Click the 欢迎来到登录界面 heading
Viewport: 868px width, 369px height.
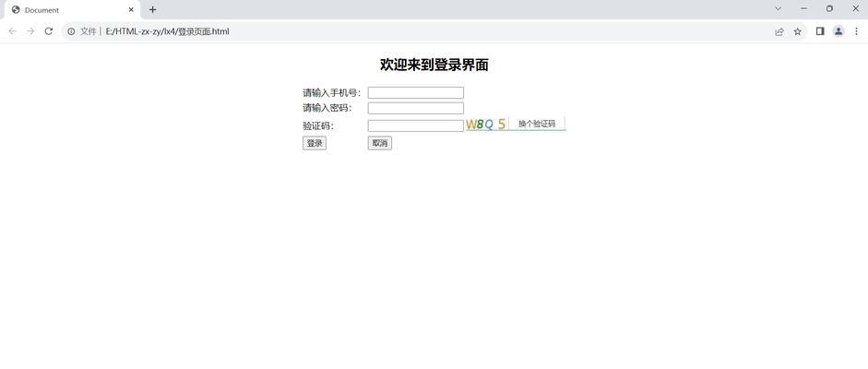[434, 65]
